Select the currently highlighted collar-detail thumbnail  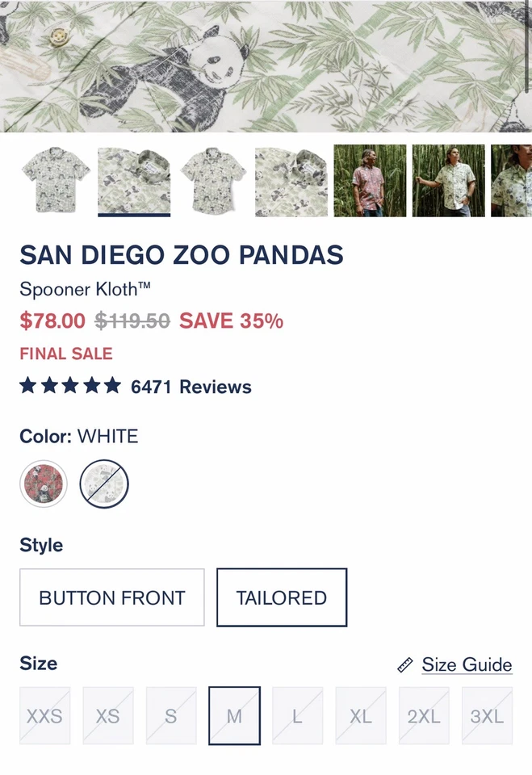pos(135,179)
